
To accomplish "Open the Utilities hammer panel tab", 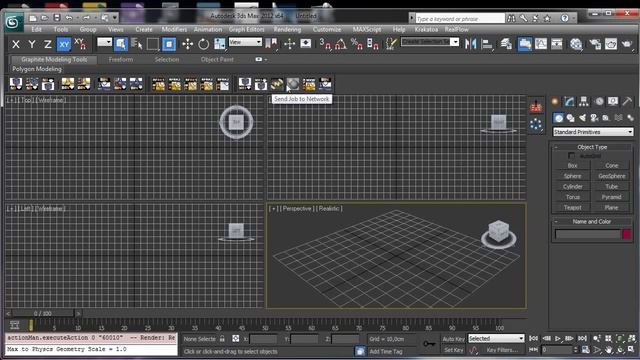I will click(x=627, y=101).
